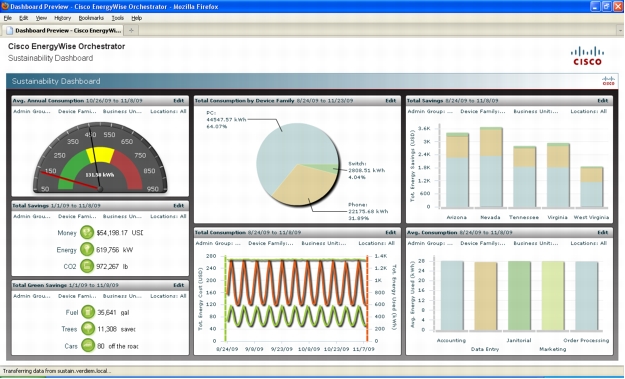Click the Money savings globe icon
The height and width of the screenshot is (379, 625).
[x=87, y=232]
